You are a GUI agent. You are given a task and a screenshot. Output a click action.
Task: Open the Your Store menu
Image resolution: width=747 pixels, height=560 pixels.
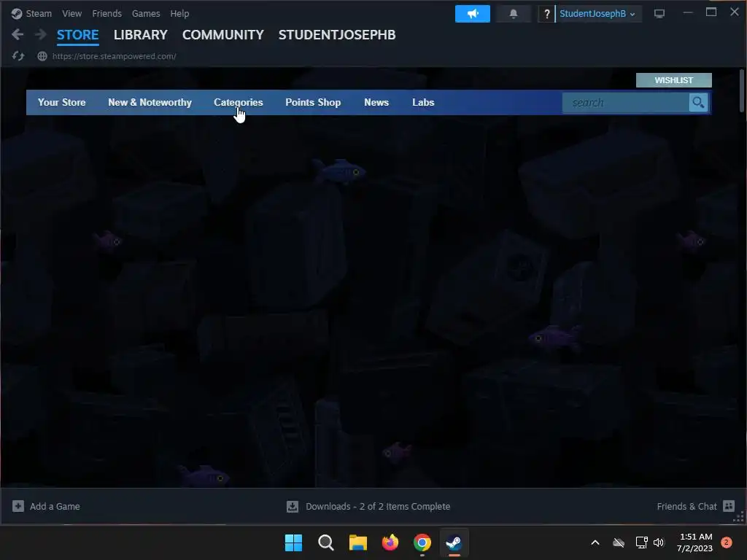62,102
